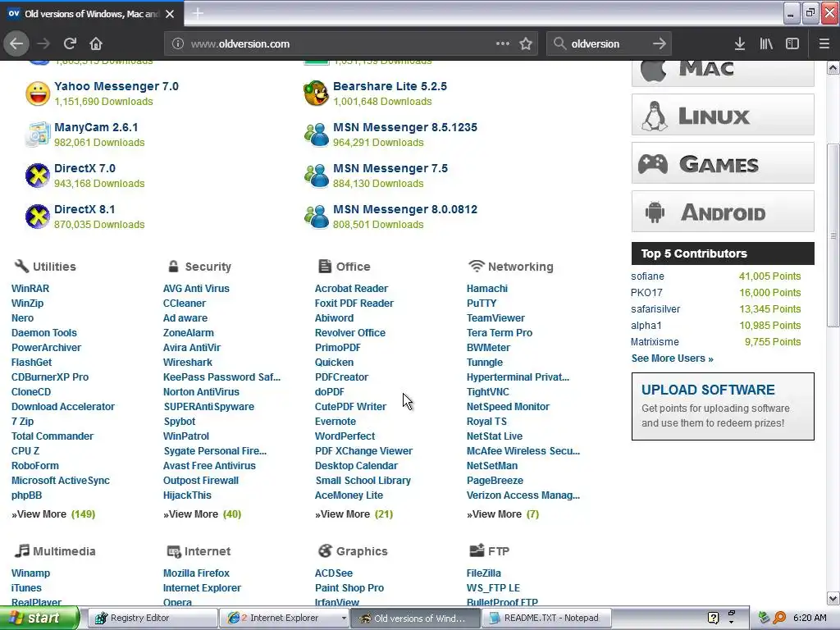Screen dimensions: 840x630
Task: Open contributor sofiane's profile
Action: point(648,276)
